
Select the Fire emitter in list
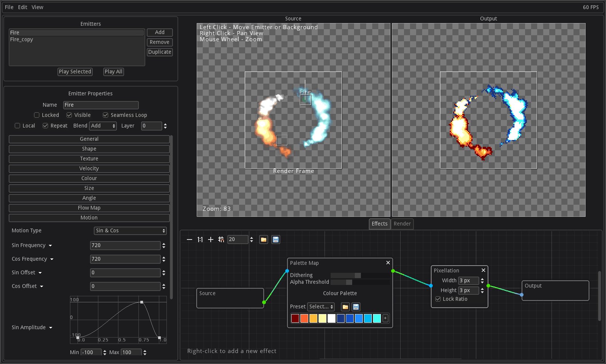(x=77, y=33)
